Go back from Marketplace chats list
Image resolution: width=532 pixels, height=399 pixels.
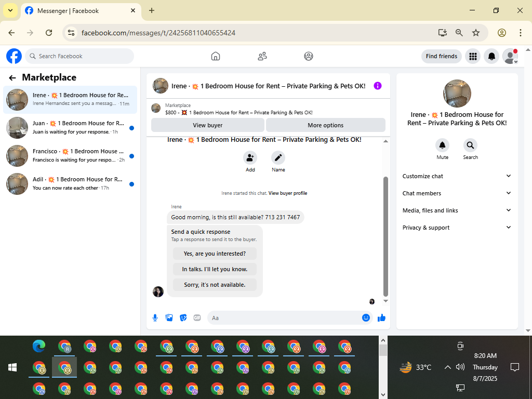coord(12,78)
